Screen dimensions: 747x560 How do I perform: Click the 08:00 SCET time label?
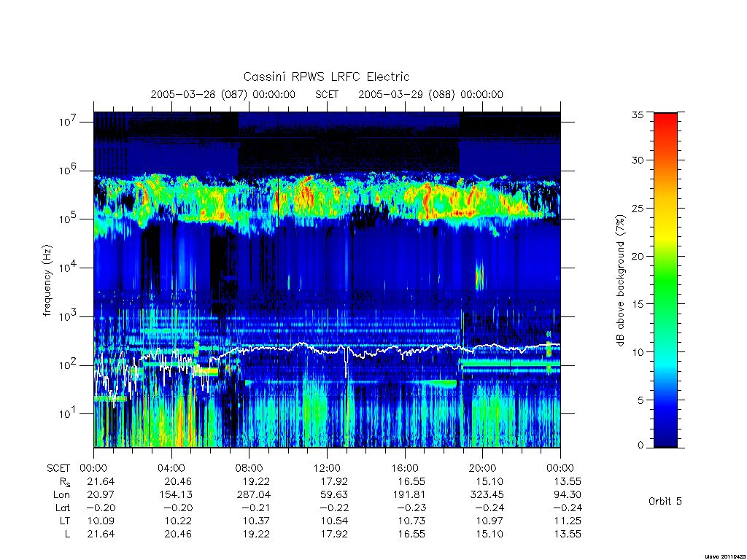point(249,468)
